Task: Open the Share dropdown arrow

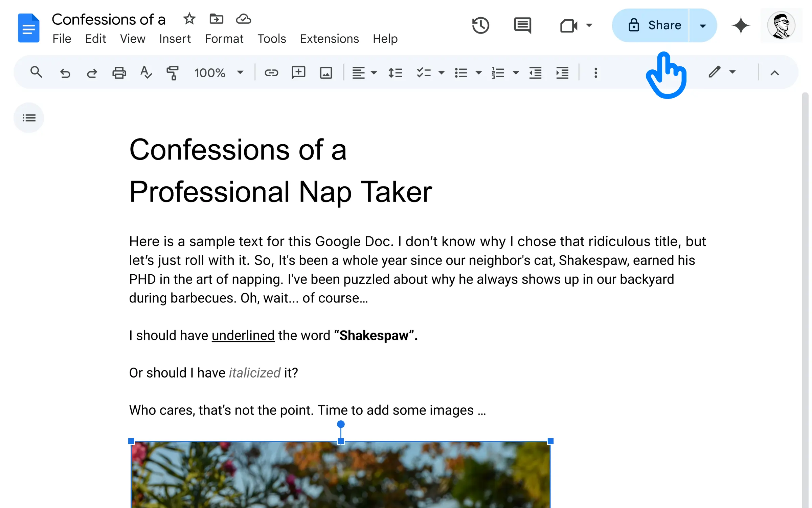Action: click(703, 26)
